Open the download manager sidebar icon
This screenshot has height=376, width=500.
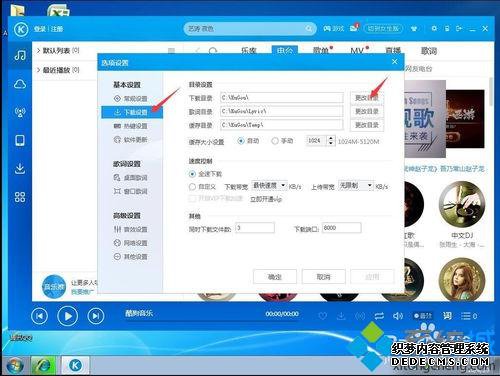click(20, 169)
